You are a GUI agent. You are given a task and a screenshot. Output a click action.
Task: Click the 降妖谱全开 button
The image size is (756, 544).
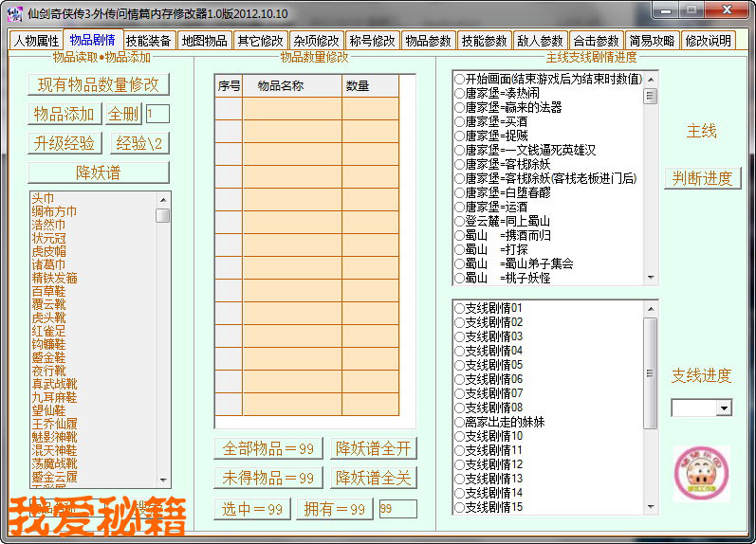pos(374,448)
